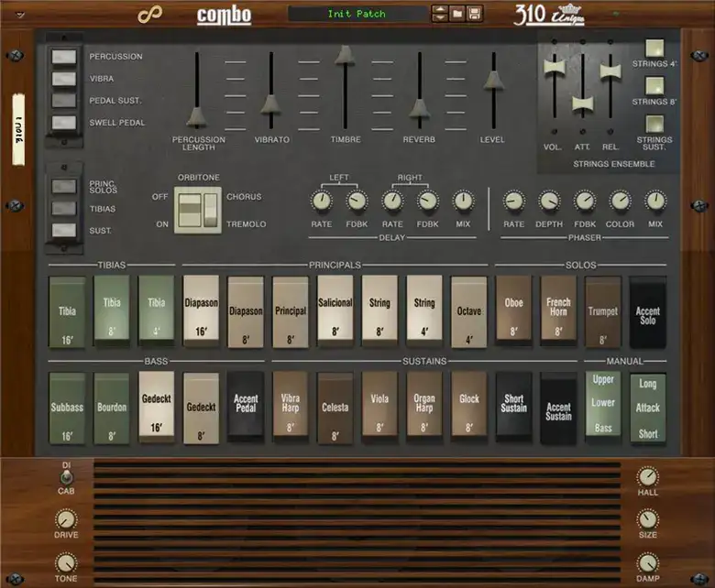Toggle the Accent Pedal tab
Viewport: 715px width, 588px height.
(246, 406)
